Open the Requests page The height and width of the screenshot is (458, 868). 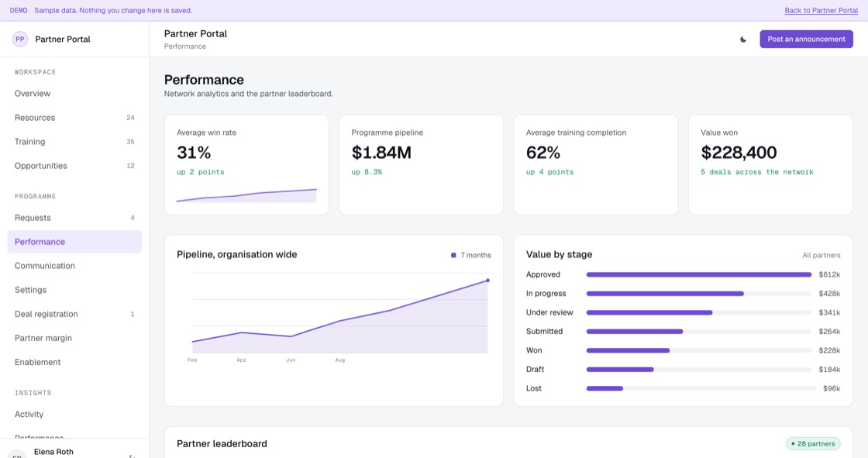click(74, 218)
